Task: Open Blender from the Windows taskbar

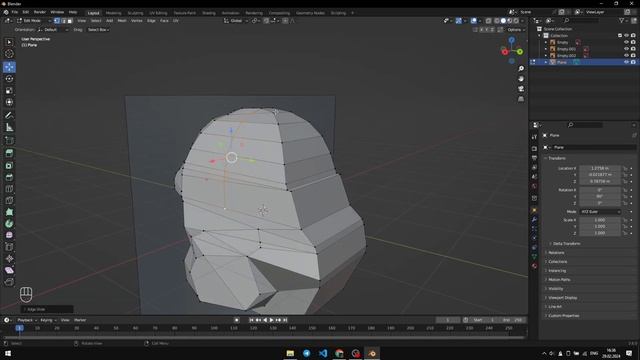Action: pos(372,353)
